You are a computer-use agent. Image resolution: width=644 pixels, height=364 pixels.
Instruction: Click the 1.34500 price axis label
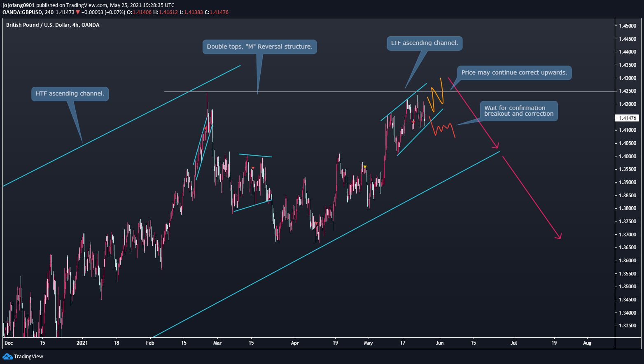(x=627, y=300)
